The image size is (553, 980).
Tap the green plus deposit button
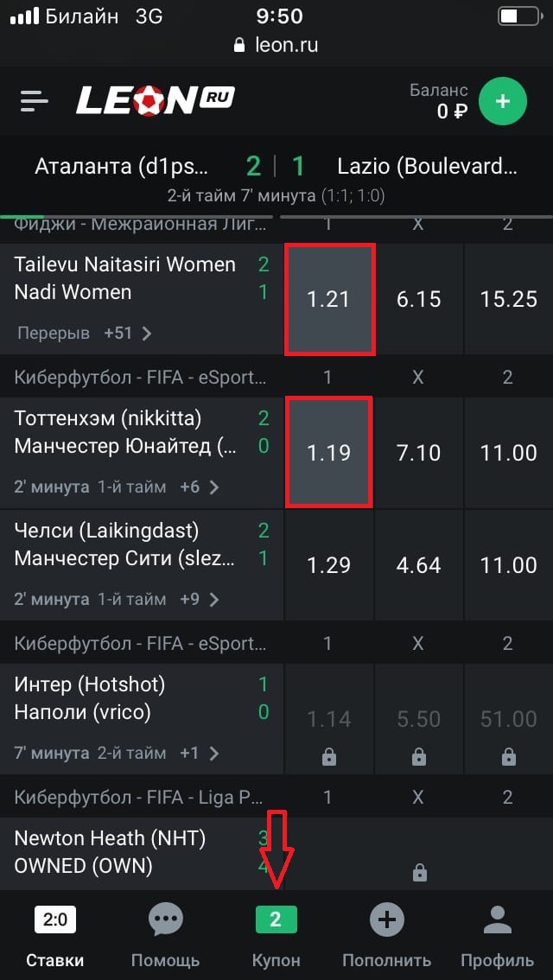click(x=503, y=101)
